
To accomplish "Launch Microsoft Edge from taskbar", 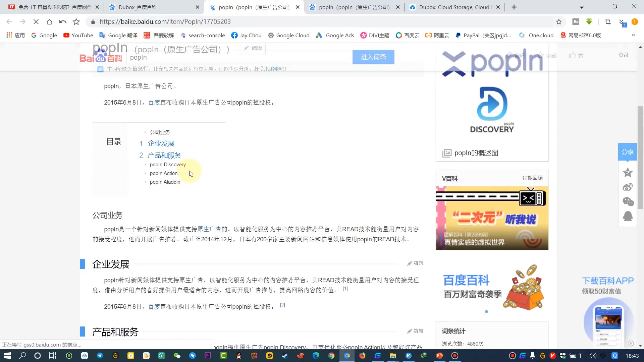I will coord(316,356).
